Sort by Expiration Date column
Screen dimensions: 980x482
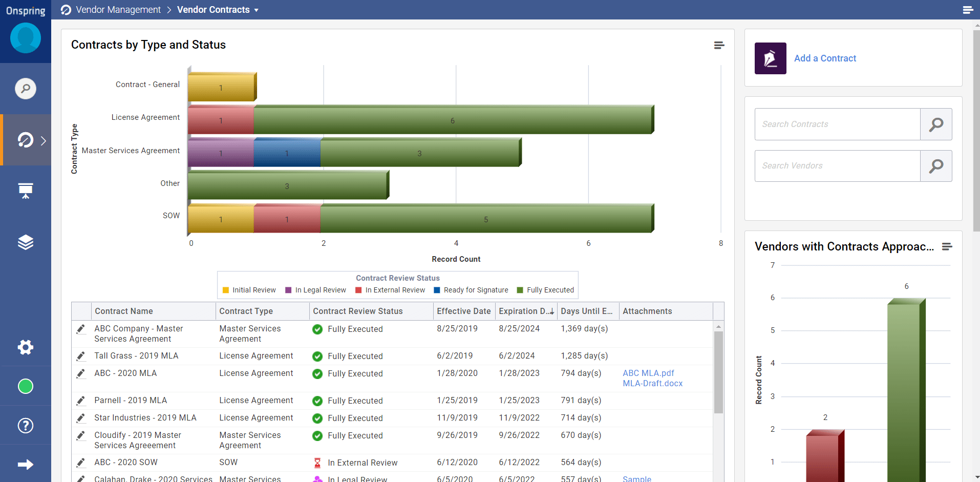click(x=526, y=311)
